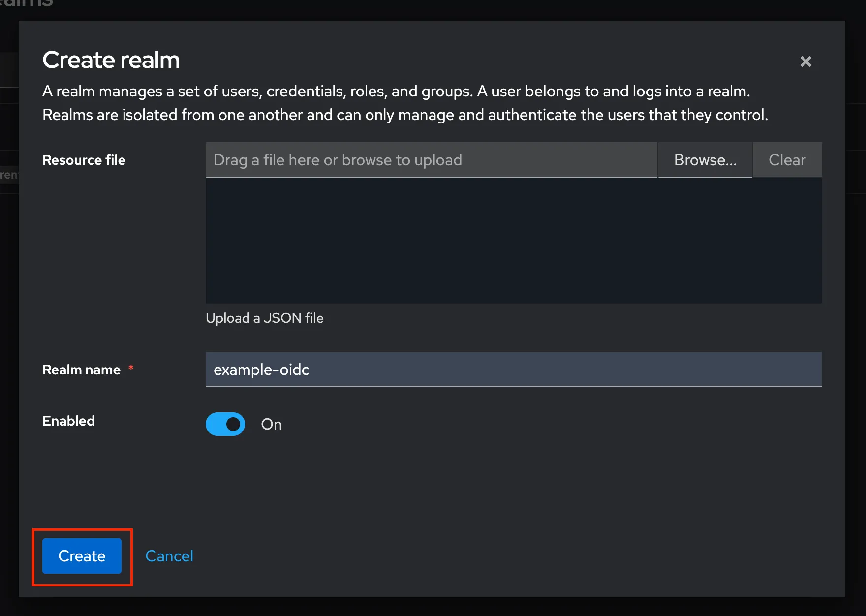Click the Enabled field label

(x=68, y=421)
